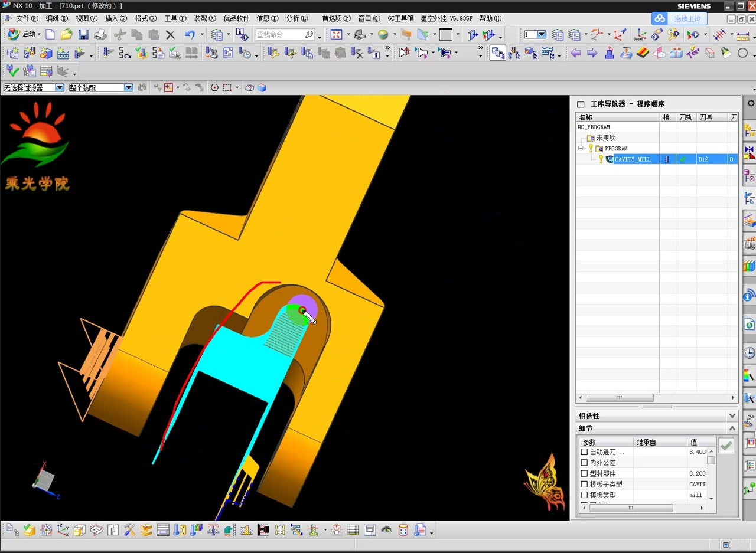This screenshot has width=756, height=553.
Task: Select the D12 tool cell
Action: 712,159
